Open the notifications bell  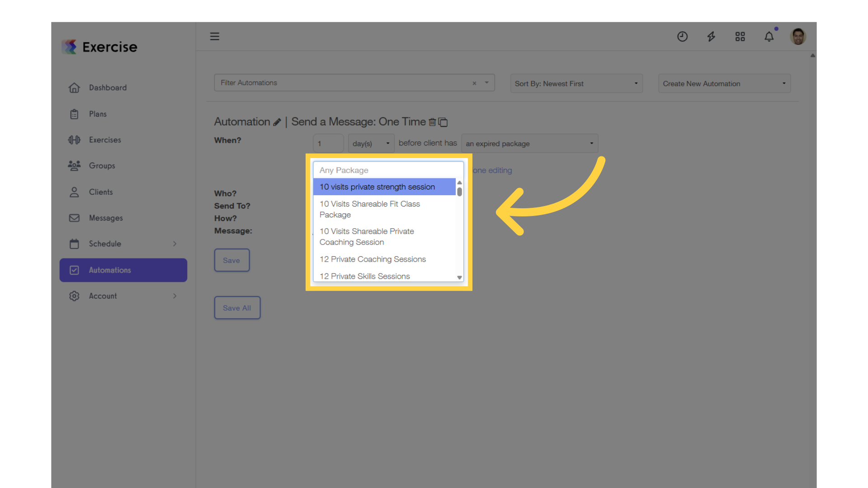[769, 37]
